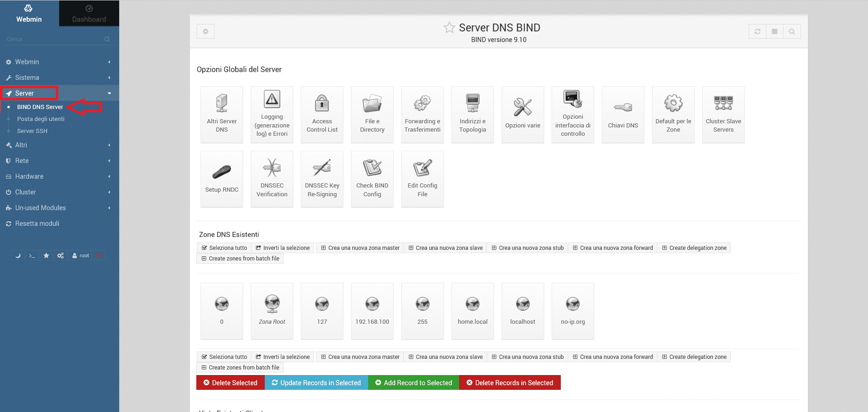Click the red logout icon
868x412 pixels.
(99, 255)
